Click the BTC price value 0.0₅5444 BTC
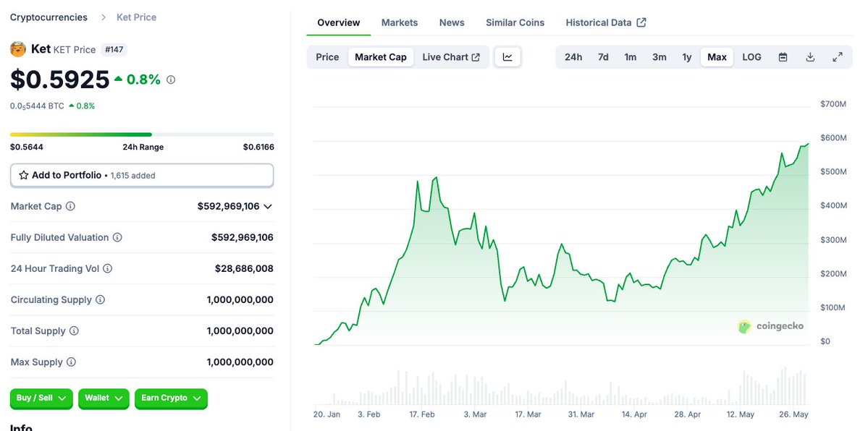The width and height of the screenshot is (868, 431). click(x=37, y=106)
